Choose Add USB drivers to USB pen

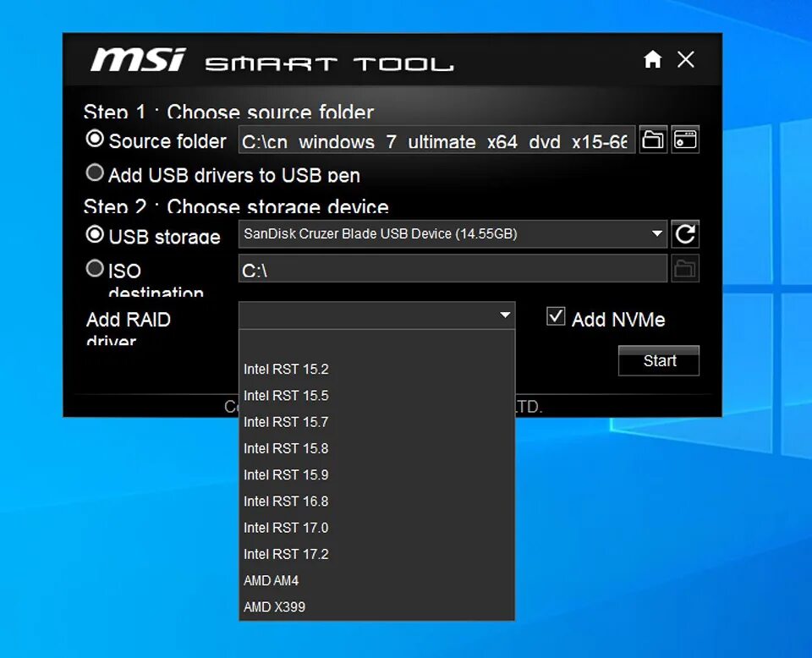pyautogui.click(x=95, y=173)
